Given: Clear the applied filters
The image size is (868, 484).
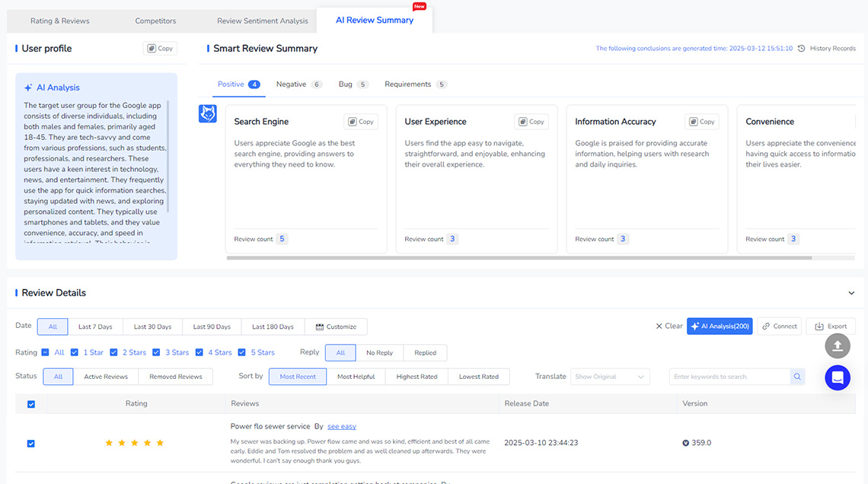Looking at the screenshot, I should point(669,326).
